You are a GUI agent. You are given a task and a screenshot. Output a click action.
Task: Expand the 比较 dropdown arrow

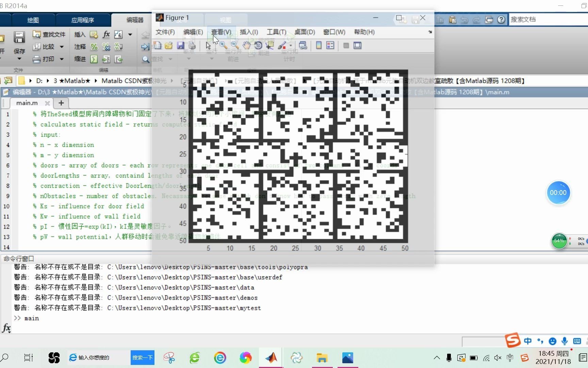point(62,47)
